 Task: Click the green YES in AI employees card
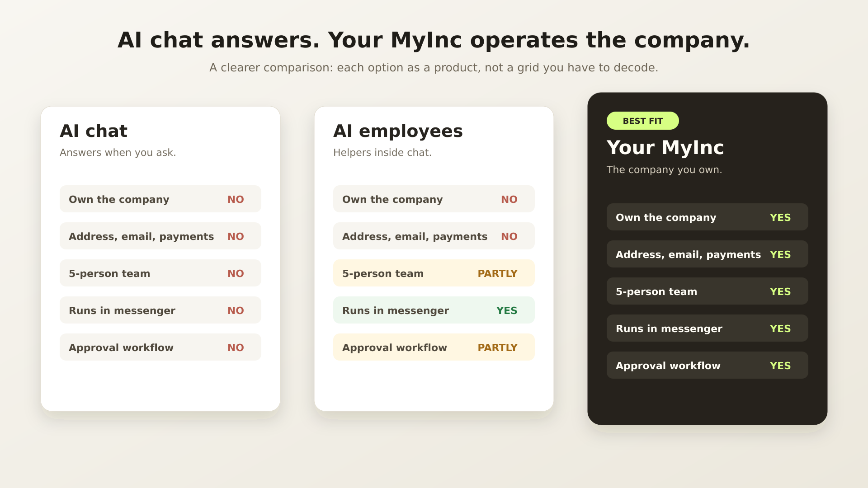pyautogui.click(x=507, y=310)
